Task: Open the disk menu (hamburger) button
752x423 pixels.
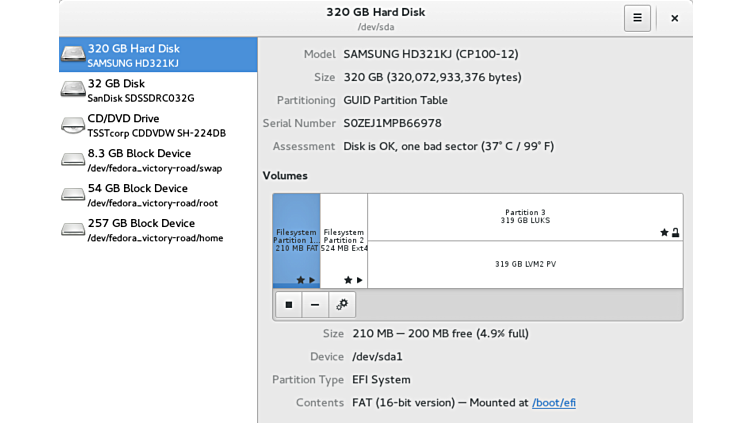Action: [x=637, y=18]
